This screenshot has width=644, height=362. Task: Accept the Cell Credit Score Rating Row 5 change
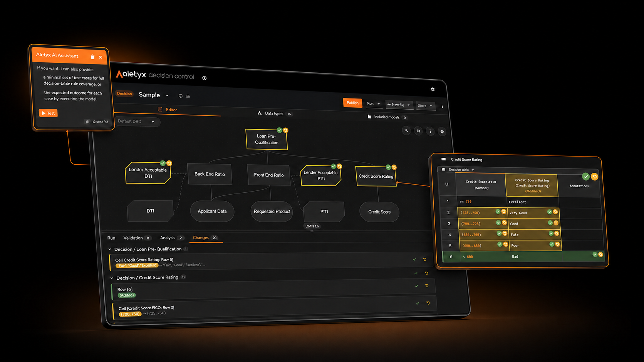click(415, 260)
